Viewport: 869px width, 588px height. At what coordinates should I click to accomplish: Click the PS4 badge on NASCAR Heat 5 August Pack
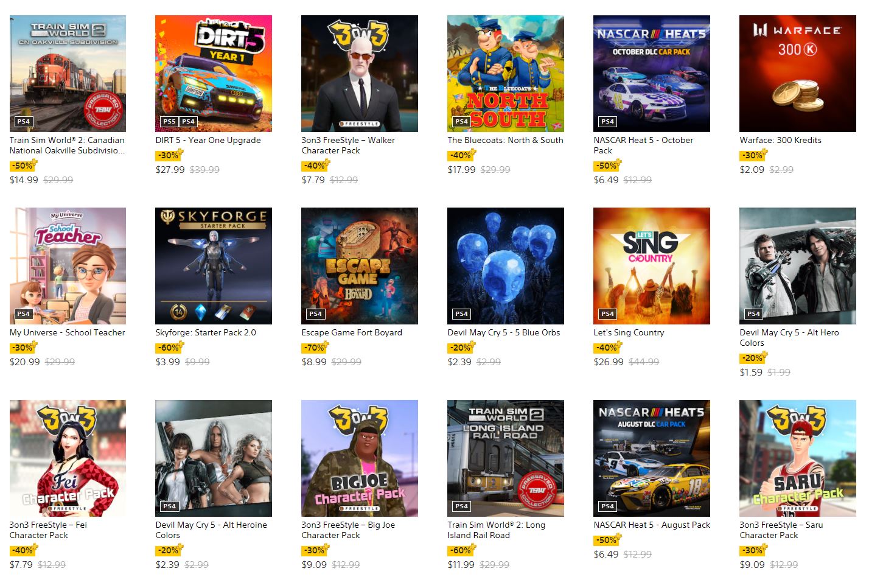click(x=607, y=506)
